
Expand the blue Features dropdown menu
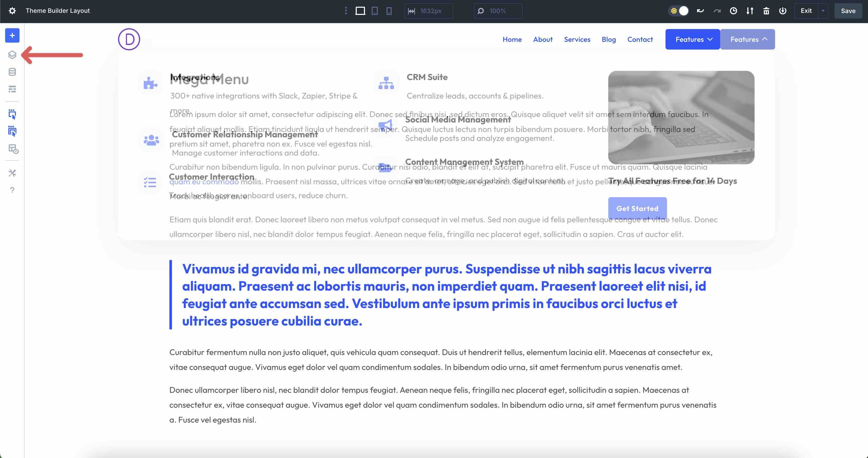coord(692,39)
